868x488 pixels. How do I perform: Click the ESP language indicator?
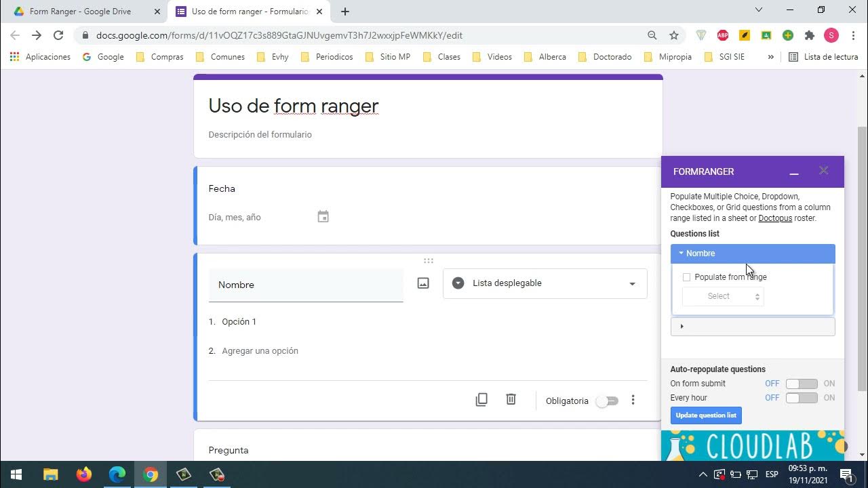pos(772,474)
